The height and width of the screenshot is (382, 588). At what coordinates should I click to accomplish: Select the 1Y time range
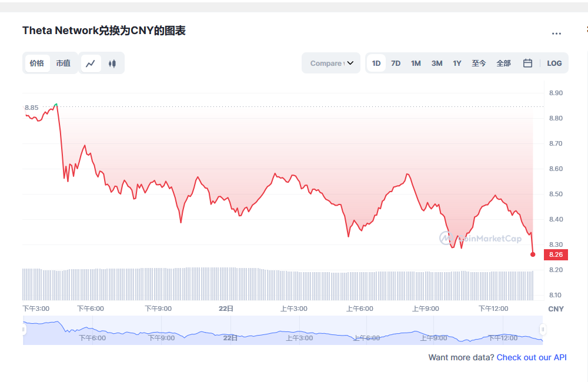click(457, 63)
